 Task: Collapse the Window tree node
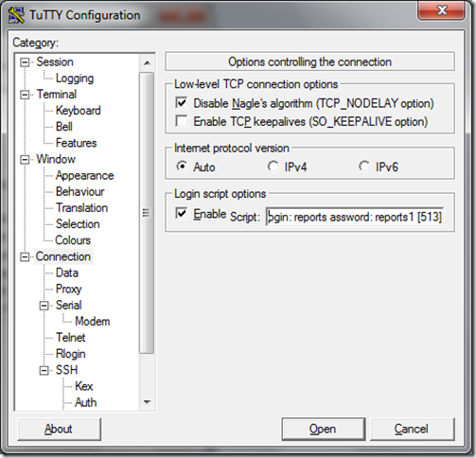(25, 160)
